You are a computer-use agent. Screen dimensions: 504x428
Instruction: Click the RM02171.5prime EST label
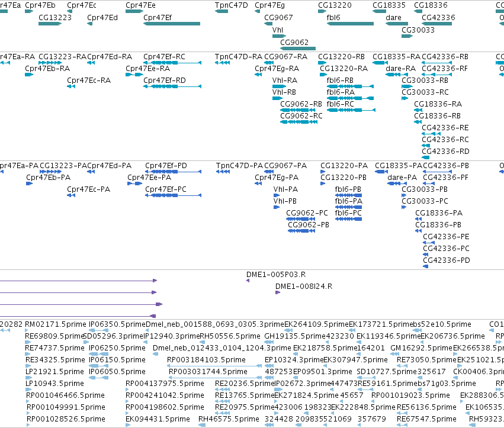(56, 324)
